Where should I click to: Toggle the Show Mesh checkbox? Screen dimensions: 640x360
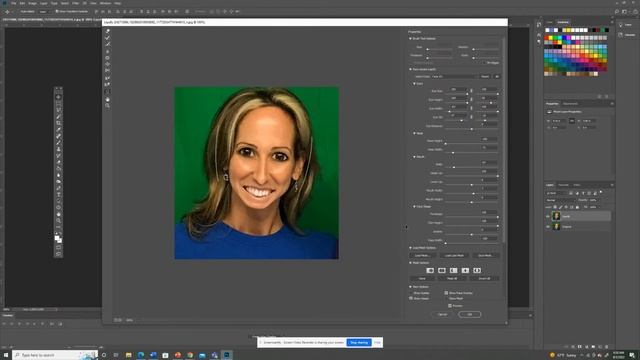[446, 298]
